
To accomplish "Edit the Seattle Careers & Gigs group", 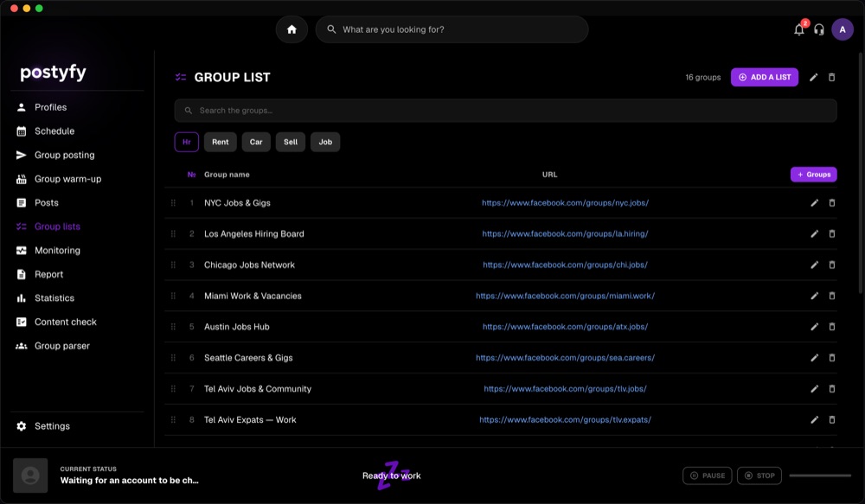I will (x=814, y=358).
